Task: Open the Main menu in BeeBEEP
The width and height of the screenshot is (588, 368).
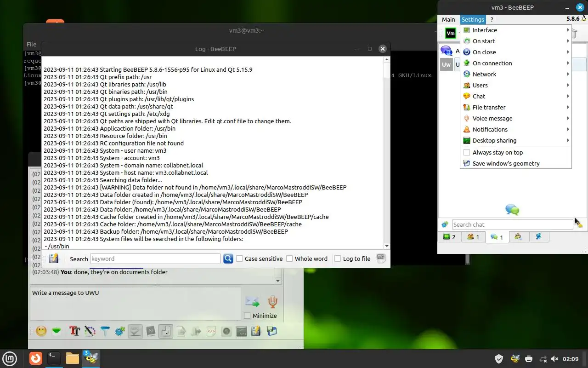Action: tap(448, 19)
